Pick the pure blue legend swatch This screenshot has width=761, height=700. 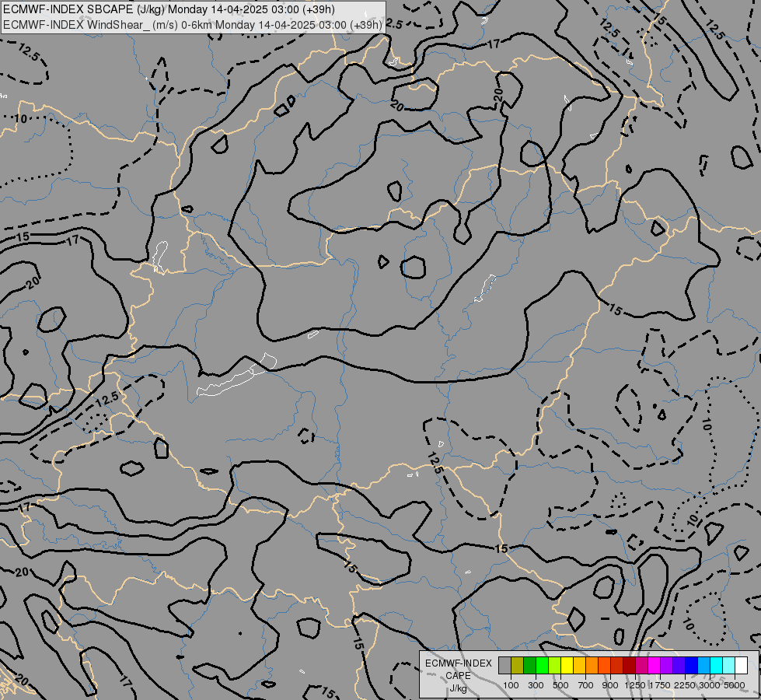pyautogui.click(x=692, y=665)
